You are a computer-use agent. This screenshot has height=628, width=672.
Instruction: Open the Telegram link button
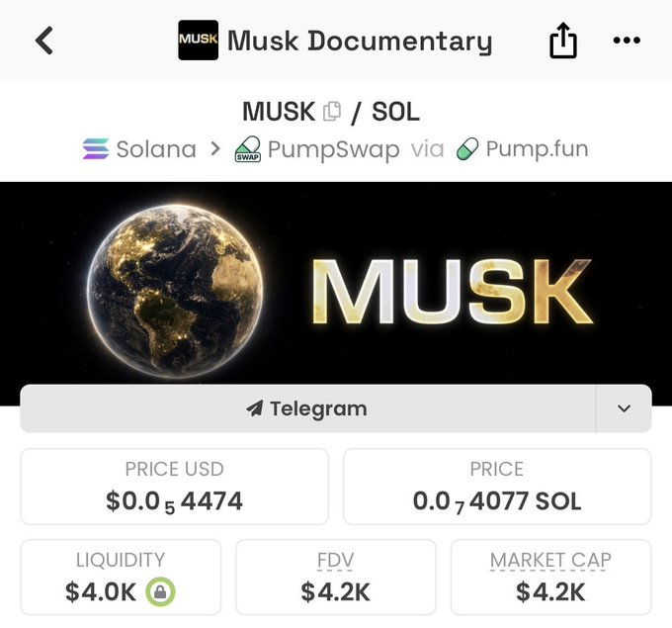tap(307, 408)
